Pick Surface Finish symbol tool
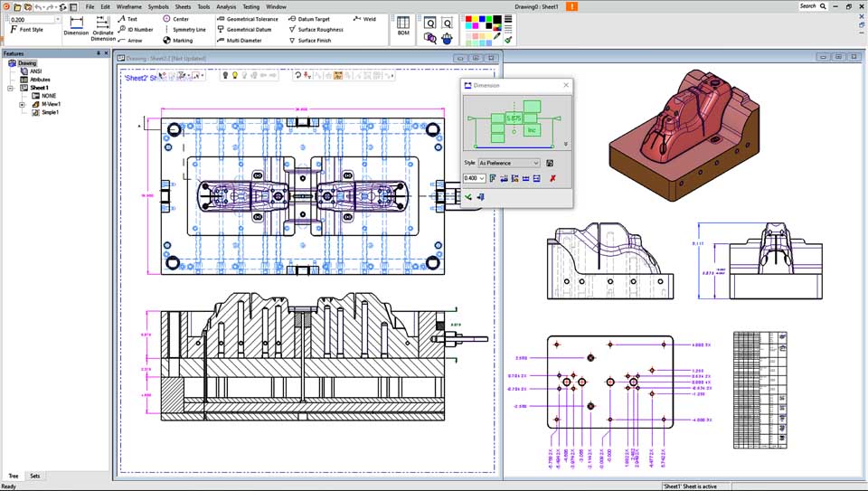Viewport: 868px width, 491px height. pos(310,41)
